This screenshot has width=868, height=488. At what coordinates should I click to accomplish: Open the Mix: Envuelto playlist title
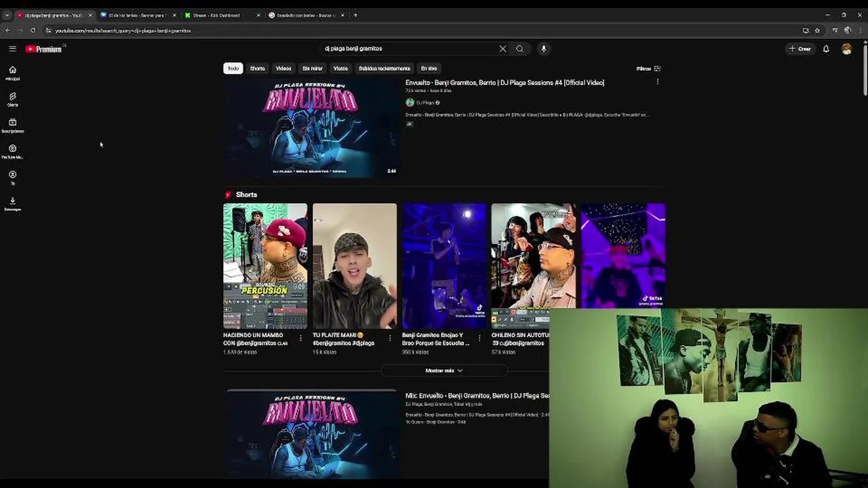pyautogui.click(x=477, y=396)
